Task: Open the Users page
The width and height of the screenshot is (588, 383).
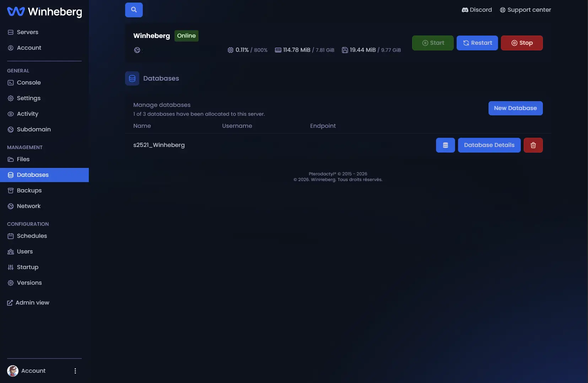Action: tap(44, 252)
